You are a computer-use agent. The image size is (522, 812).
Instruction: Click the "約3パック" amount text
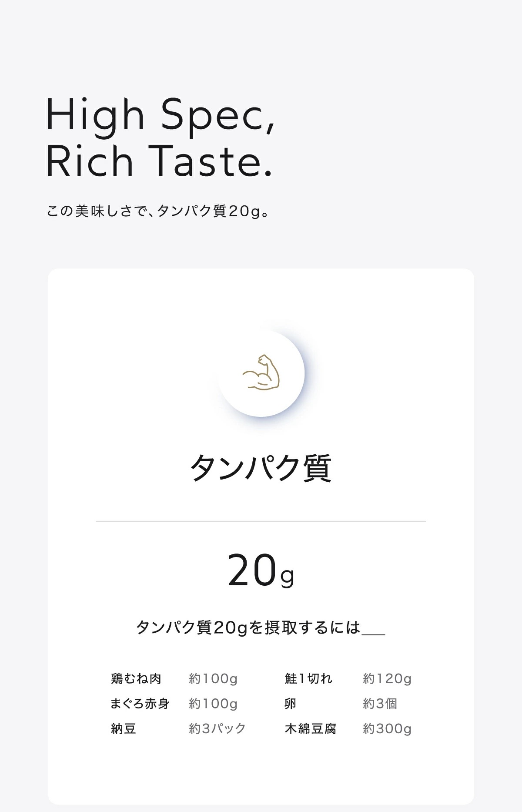click(217, 728)
